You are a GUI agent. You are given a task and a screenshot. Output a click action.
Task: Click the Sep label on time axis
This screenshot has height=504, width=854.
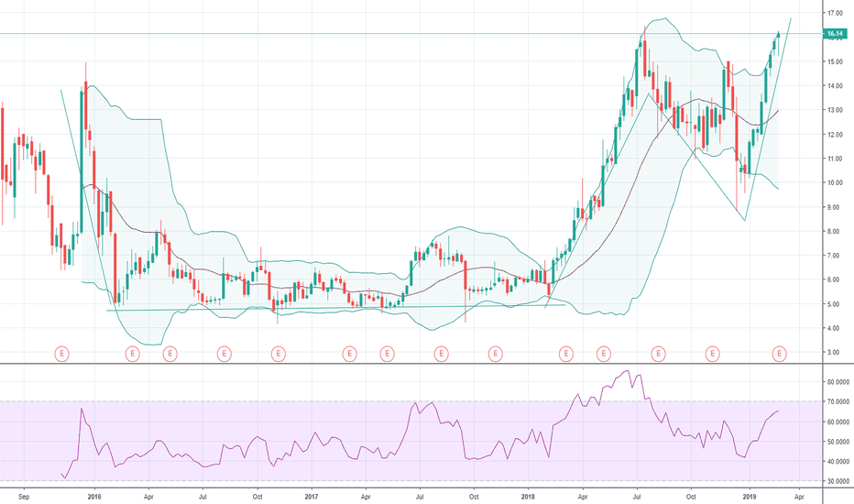(x=23, y=497)
